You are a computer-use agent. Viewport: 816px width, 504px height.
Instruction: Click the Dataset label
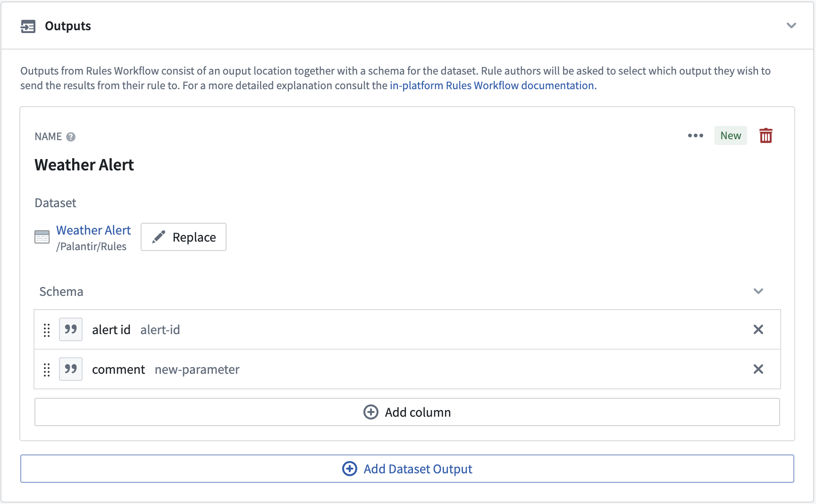[55, 203]
